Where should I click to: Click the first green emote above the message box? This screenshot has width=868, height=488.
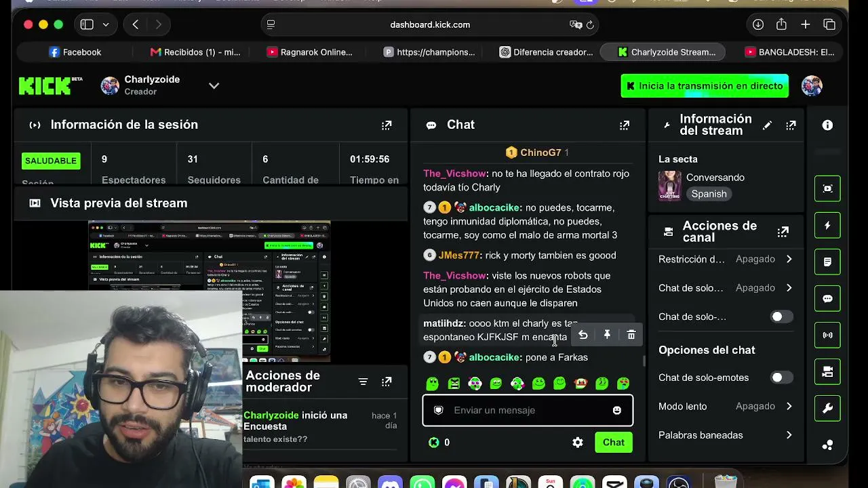433,384
